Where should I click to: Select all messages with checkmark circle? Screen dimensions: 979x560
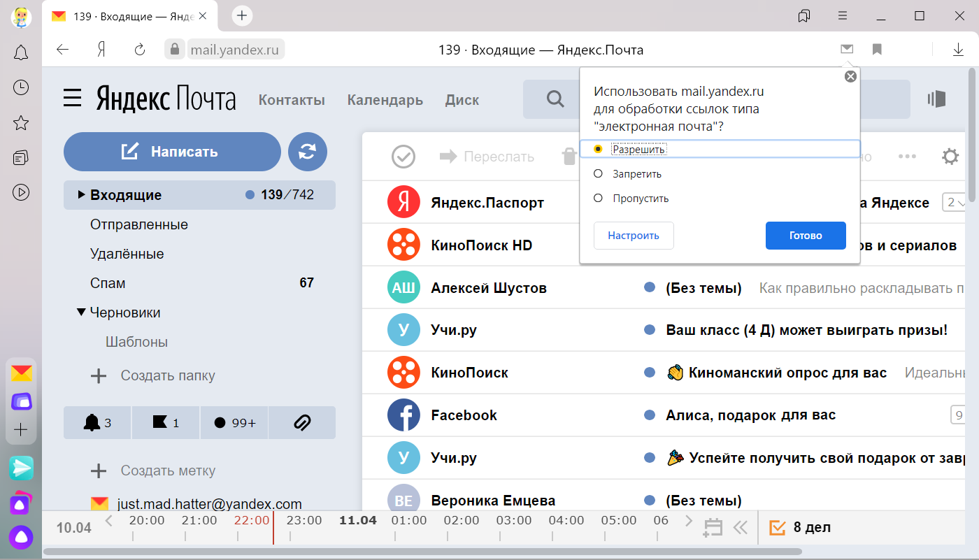click(403, 157)
